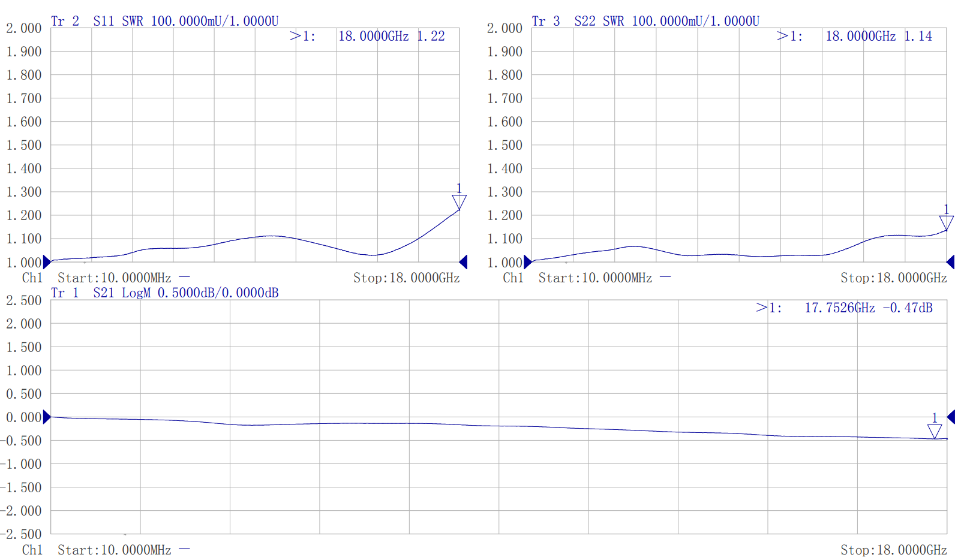Edit Start 10.0000MHz under S11 plot
The height and width of the screenshot is (560, 958).
(x=114, y=278)
